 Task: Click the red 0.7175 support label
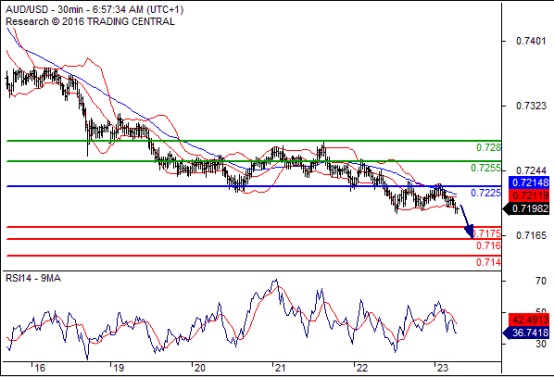(487, 233)
